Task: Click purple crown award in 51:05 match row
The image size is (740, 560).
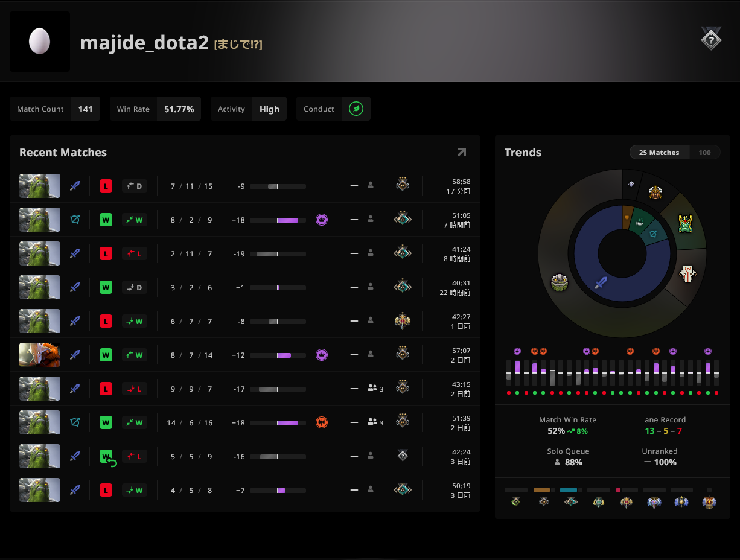Action: click(x=322, y=220)
